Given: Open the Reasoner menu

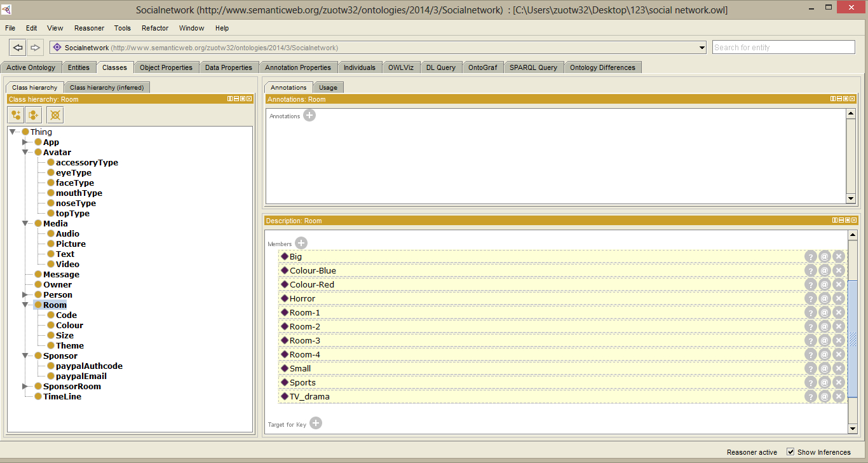Looking at the screenshot, I should tap(89, 28).
